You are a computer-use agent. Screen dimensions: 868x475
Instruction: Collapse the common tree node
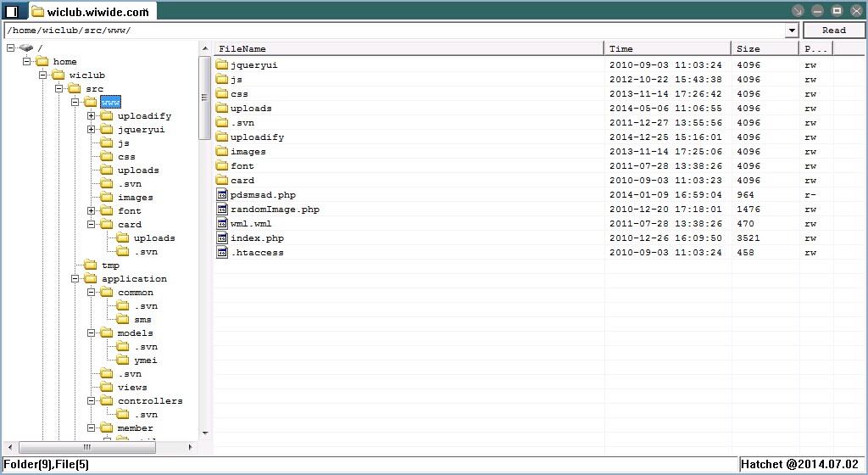point(91,292)
